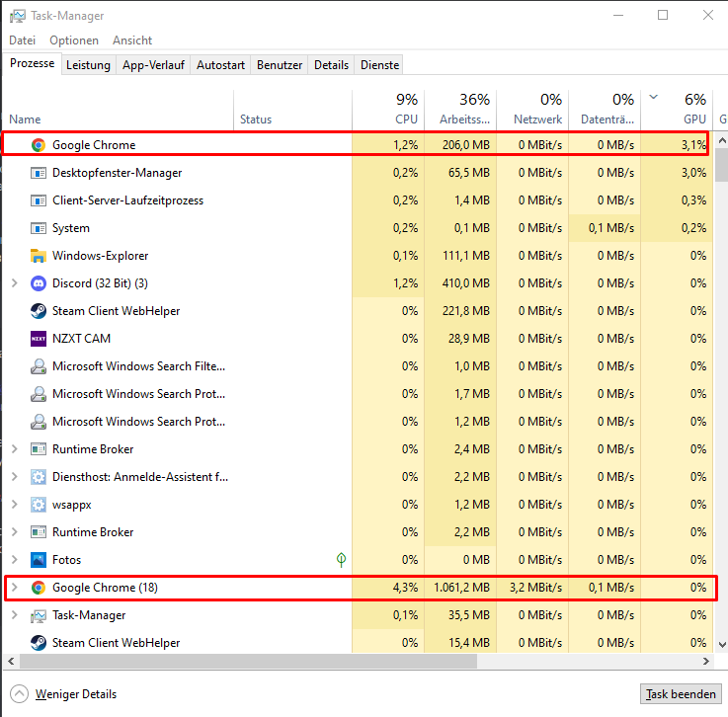Click the Client-Server-Laufzeitprozess icon
Viewport: 728px width, 717px height.
coord(39,200)
